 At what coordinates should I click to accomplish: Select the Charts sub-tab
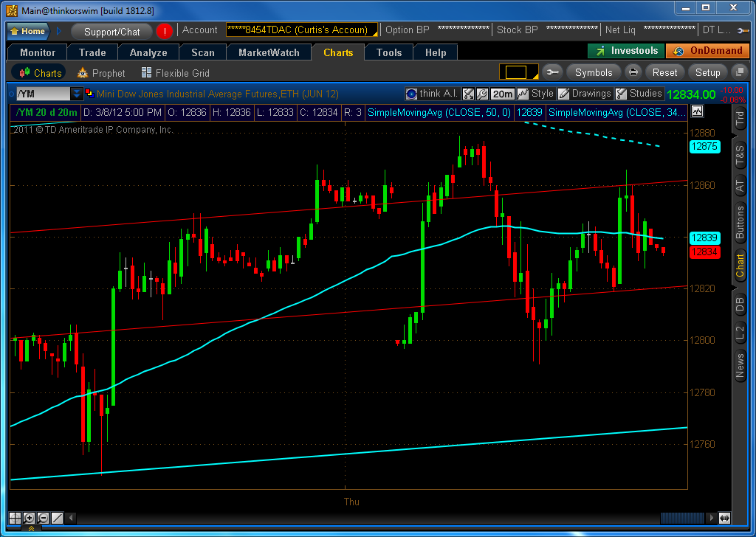(39, 73)
